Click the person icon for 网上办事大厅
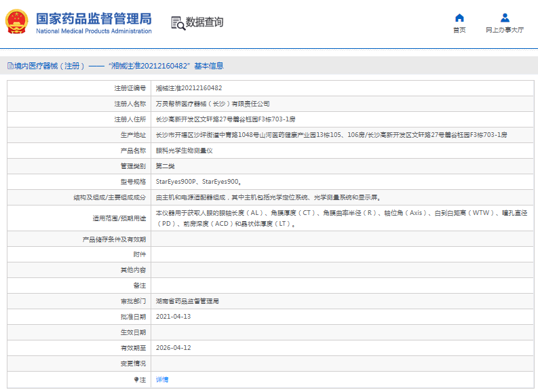 (505, 18)
